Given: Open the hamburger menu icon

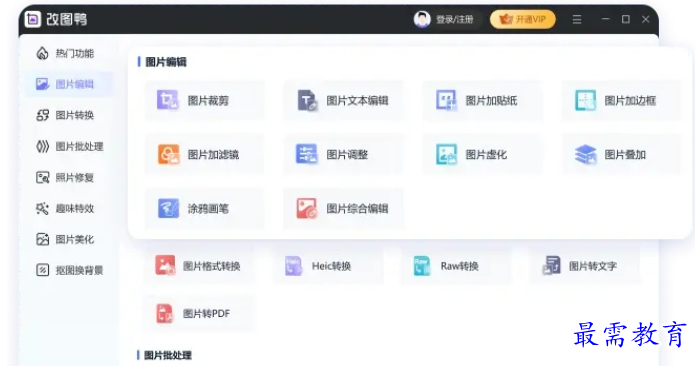Looking at the screenshot, I should click(x=577, y=19).
